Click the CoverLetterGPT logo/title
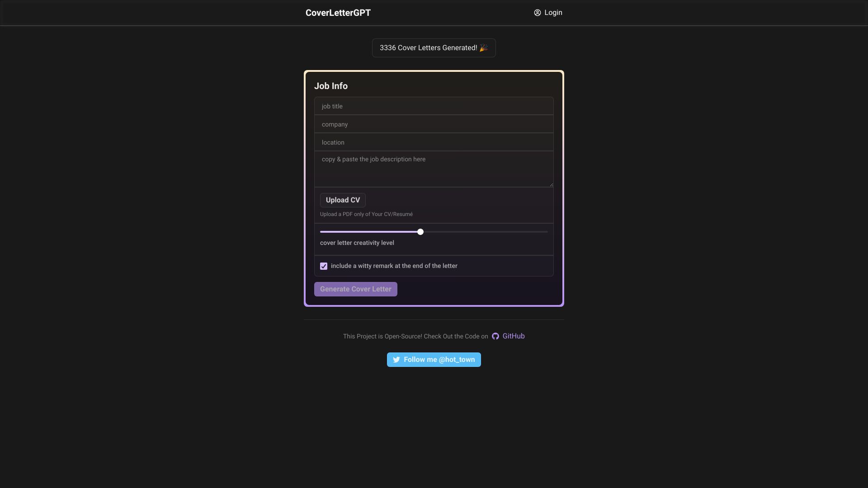The width and height of the screenshot is (868, 488). 338,13
